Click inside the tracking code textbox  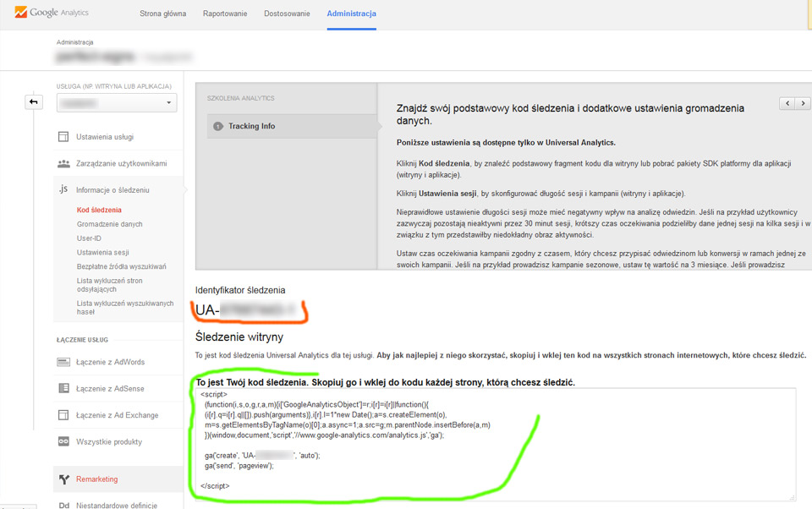(x=497, y=444)
